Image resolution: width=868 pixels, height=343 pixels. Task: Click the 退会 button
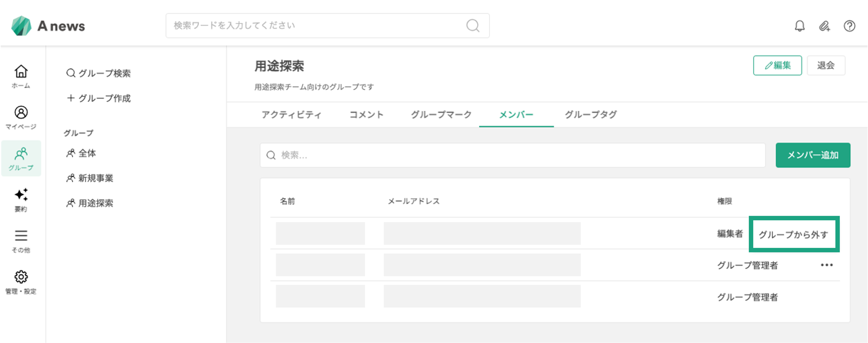tap(826, 65)
